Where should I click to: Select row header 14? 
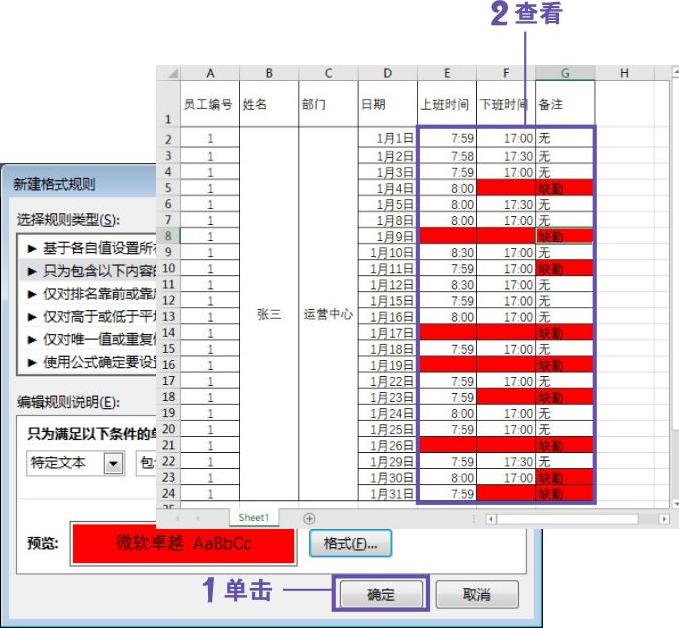(168, 333)
